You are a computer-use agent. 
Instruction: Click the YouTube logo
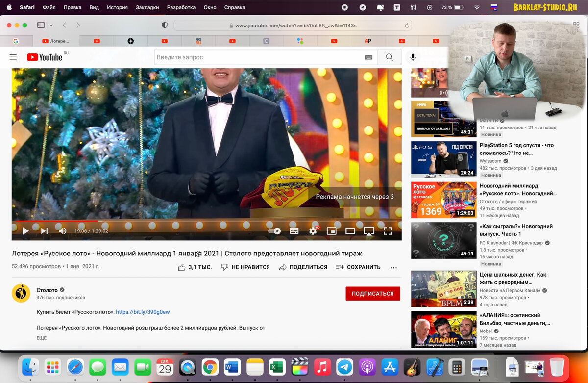pos(45,57)
